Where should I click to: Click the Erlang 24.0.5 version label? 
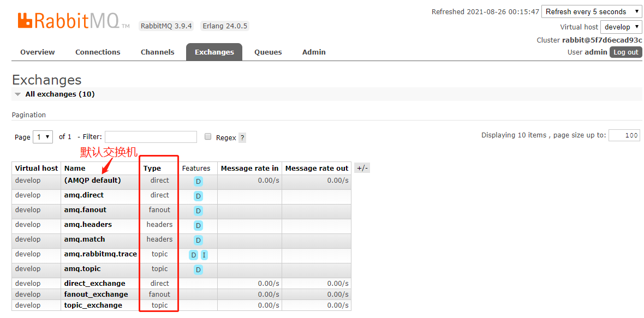click(x=225, y=26)
